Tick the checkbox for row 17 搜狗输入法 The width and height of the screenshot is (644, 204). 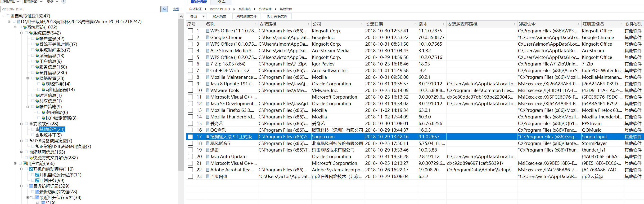click(x=190, y=137)
